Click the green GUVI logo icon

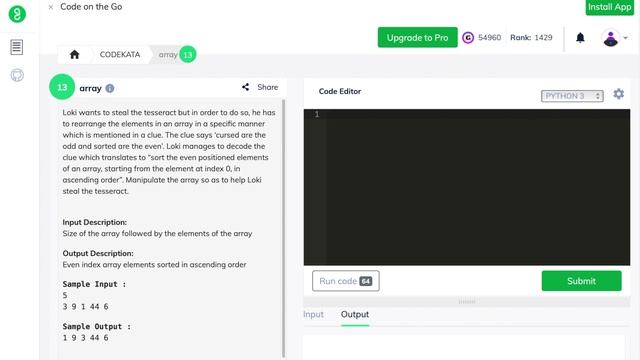[x=17, y=14]
